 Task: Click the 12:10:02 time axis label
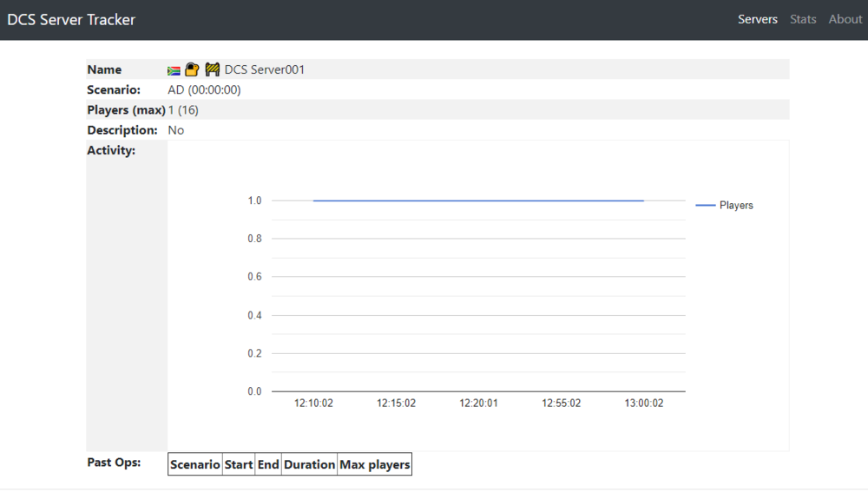pos(313,404)
